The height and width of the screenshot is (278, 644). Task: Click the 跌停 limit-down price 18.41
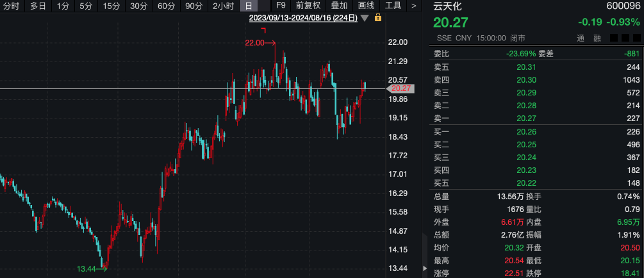(630, 274)
